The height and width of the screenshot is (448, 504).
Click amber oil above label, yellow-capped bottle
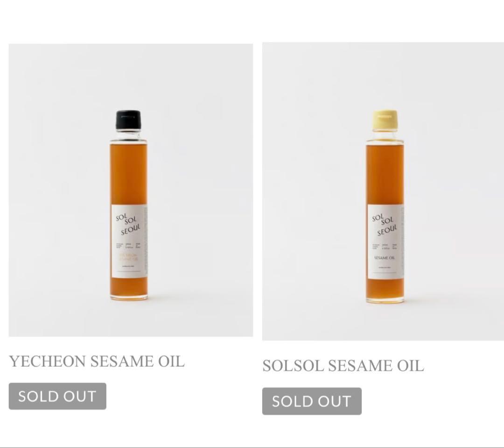click(385, 173)
